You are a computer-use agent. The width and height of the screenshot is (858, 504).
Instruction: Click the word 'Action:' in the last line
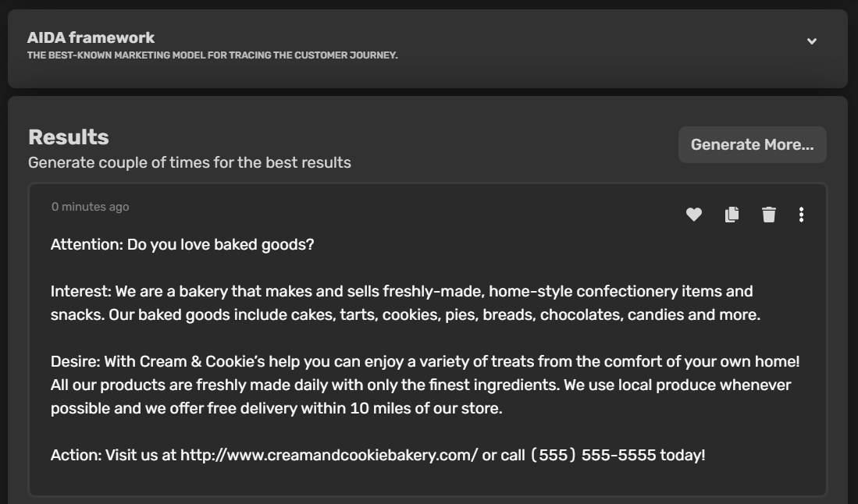point(76,455)
